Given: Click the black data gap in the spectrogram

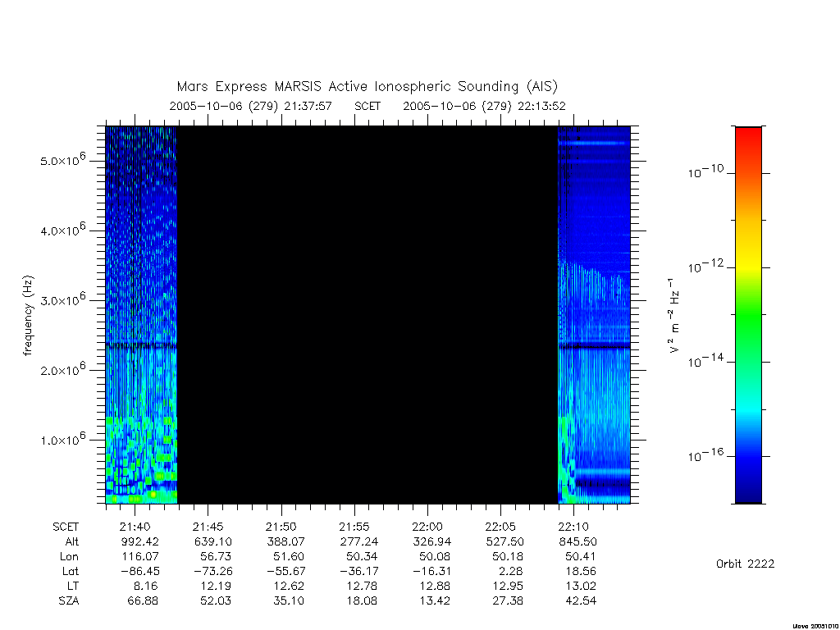Looking at the screenshot, I should point(367,315).
